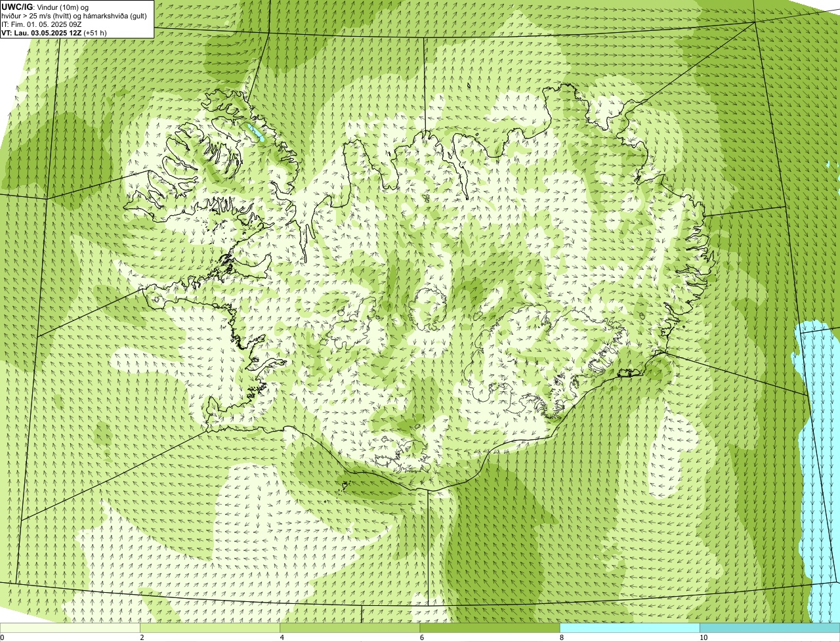Click the small cyan patch in the Westfjords
840x642 pixels.
click(x=255, y=133)
